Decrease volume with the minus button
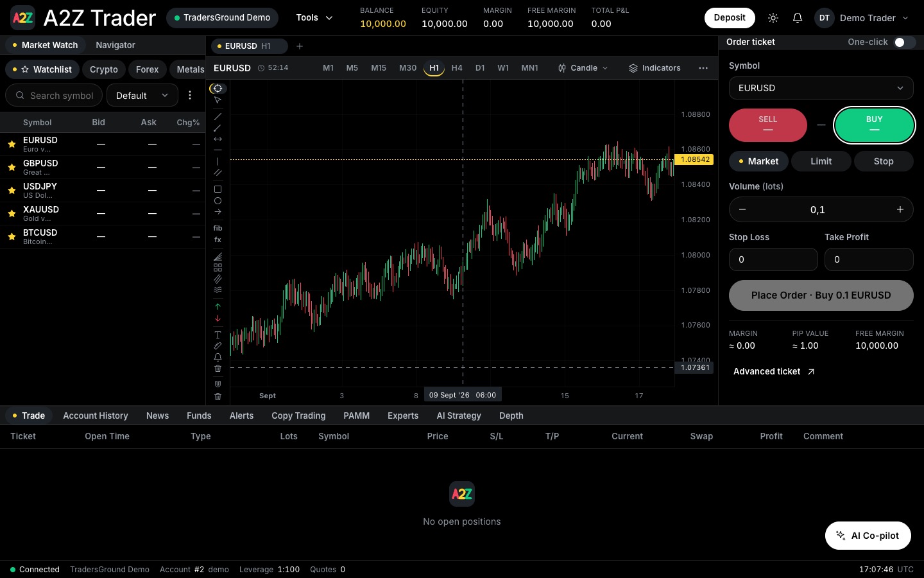 point(742,209)
